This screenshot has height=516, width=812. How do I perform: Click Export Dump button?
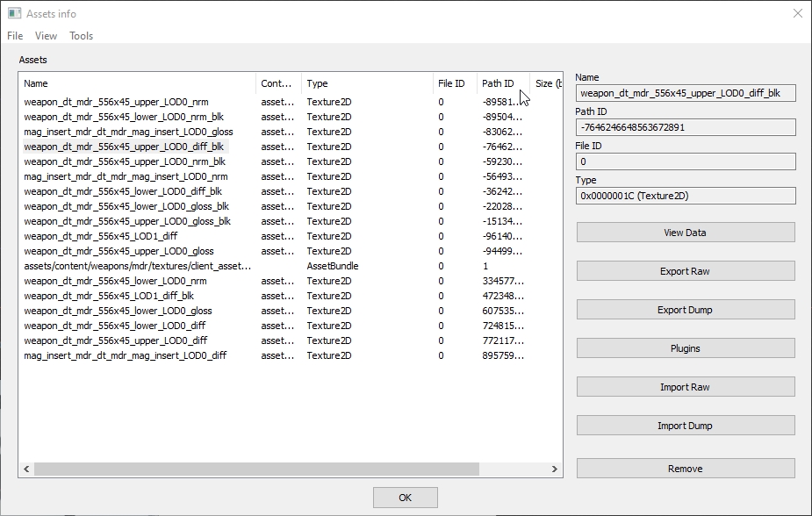685,310
